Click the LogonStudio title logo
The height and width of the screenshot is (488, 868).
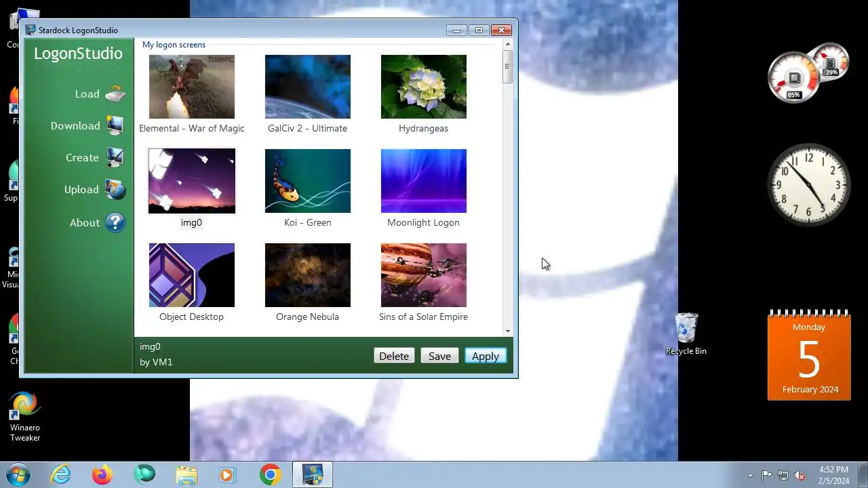[78, 54]
